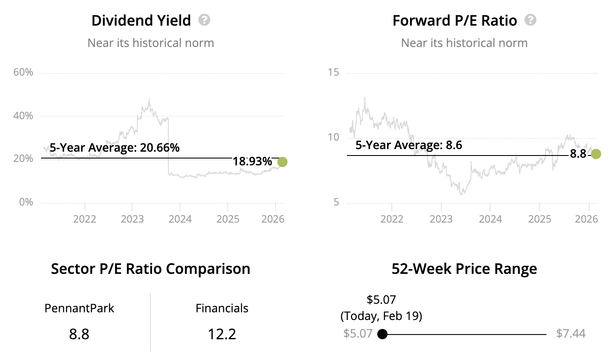Click the Dividend Yield heading

141,21
